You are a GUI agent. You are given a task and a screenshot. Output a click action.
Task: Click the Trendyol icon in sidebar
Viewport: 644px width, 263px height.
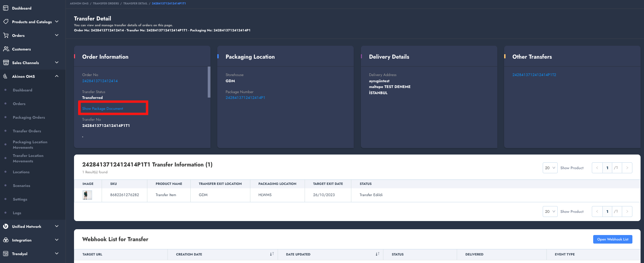tap(6, 254)
